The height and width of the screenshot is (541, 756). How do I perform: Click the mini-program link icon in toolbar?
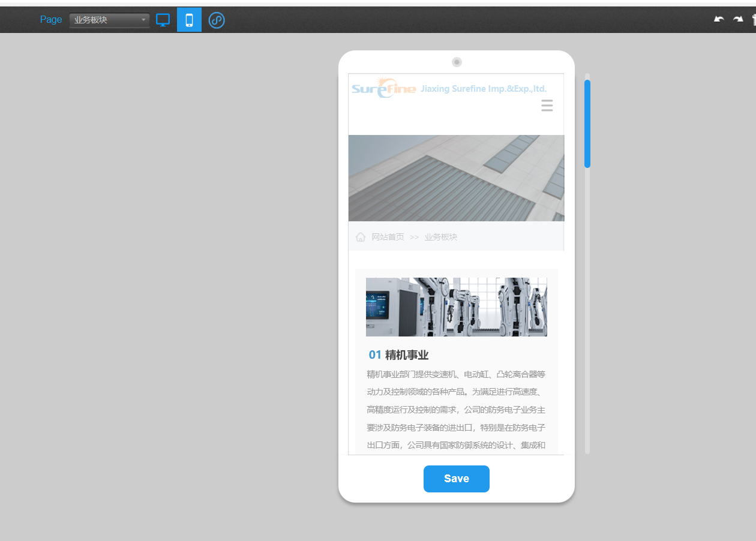pos(217,20)
